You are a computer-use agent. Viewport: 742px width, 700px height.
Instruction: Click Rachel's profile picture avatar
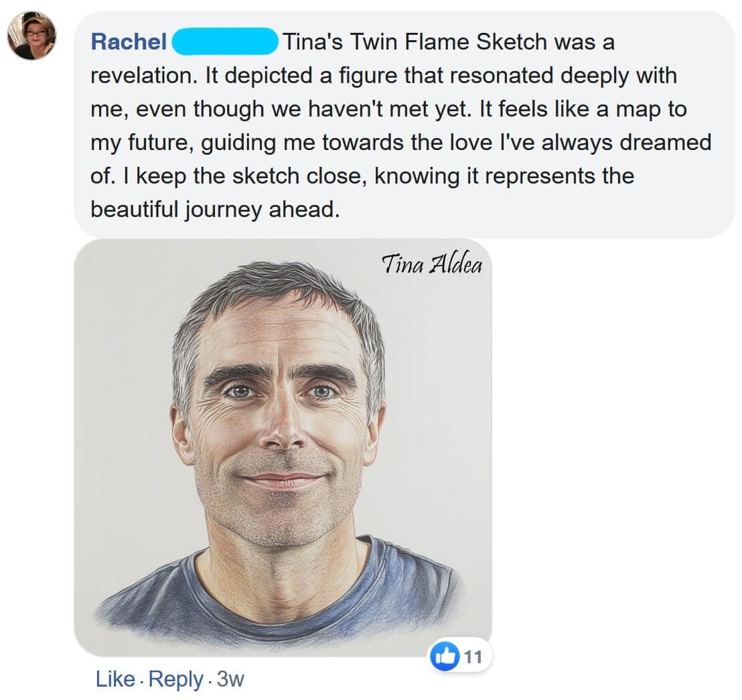tap(31, 36)
